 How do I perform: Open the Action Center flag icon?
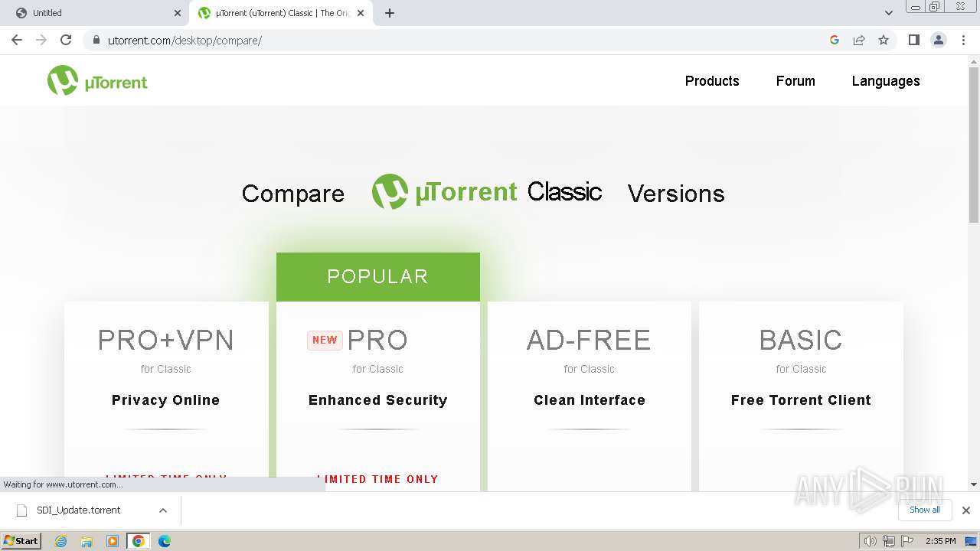pyautogui.click(x=907, y=541)
